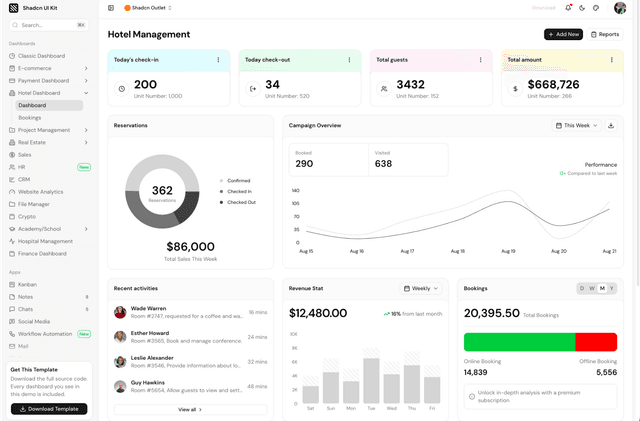
Task: Open Wade Warren activity entry
Action: coord(190,312)
